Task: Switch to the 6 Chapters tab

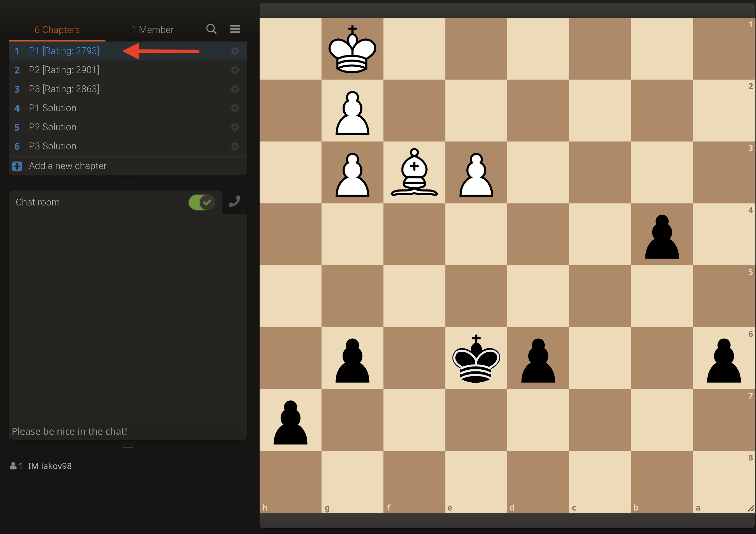Action: pyautogui.click(x=57, y=30)
